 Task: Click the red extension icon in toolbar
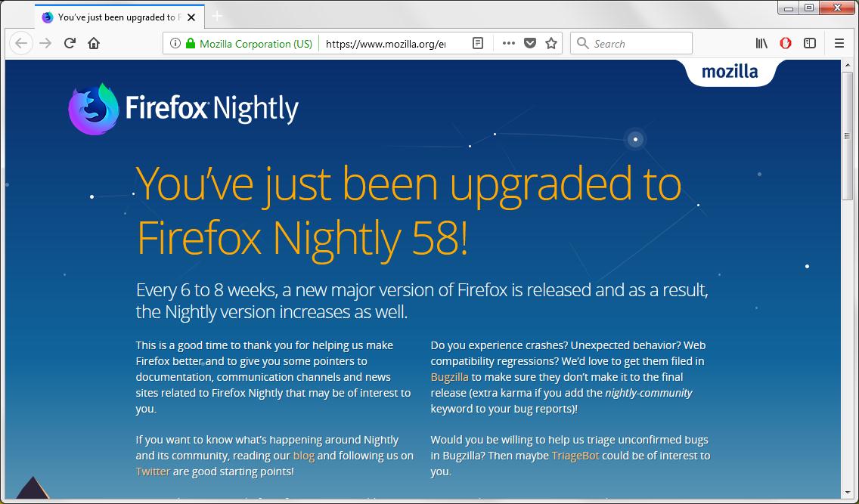786,43
